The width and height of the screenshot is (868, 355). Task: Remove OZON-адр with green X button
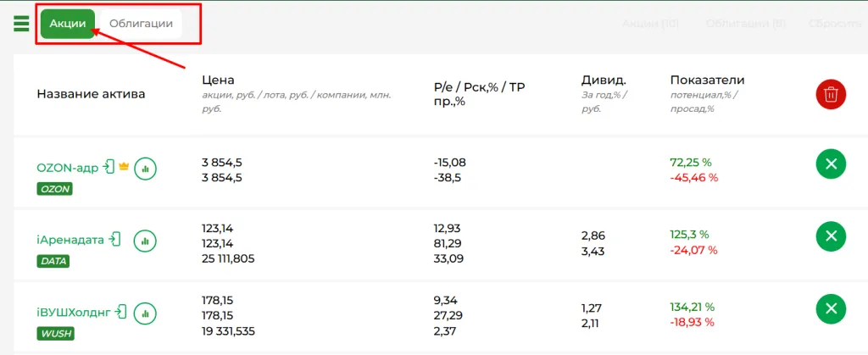[x=831, y=164]
